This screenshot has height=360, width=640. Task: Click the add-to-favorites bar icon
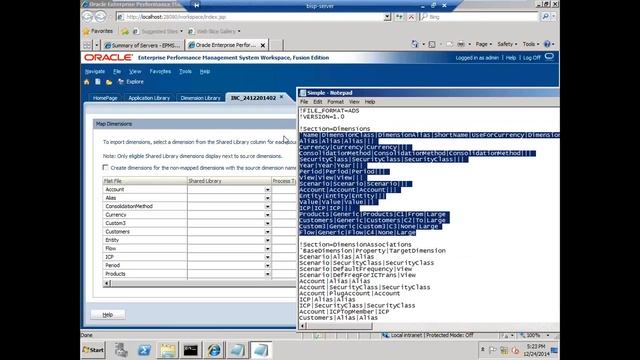pyautogui.click(x=125, y=31)
